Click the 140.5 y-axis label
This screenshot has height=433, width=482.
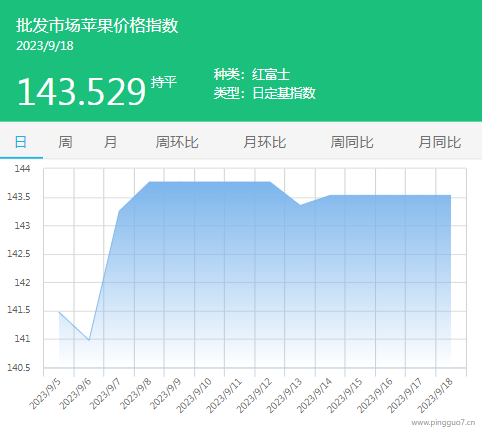(19, 368)
